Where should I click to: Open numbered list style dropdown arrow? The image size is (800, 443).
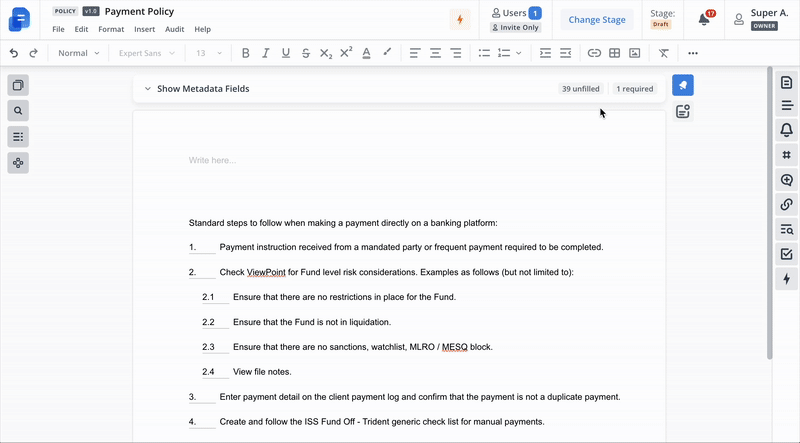pos(518,53)
